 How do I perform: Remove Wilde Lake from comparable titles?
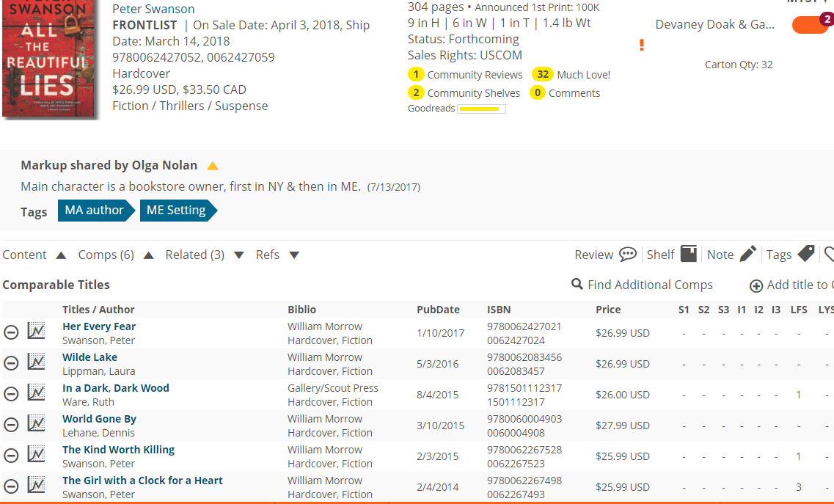tap(11, 363)
